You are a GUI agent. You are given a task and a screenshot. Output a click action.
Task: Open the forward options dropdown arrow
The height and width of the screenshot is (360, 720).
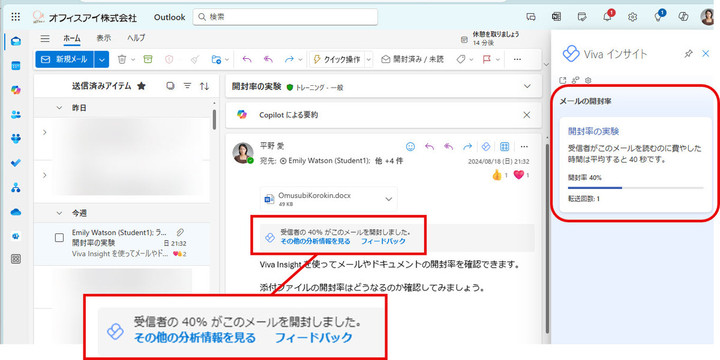point(300,60)
